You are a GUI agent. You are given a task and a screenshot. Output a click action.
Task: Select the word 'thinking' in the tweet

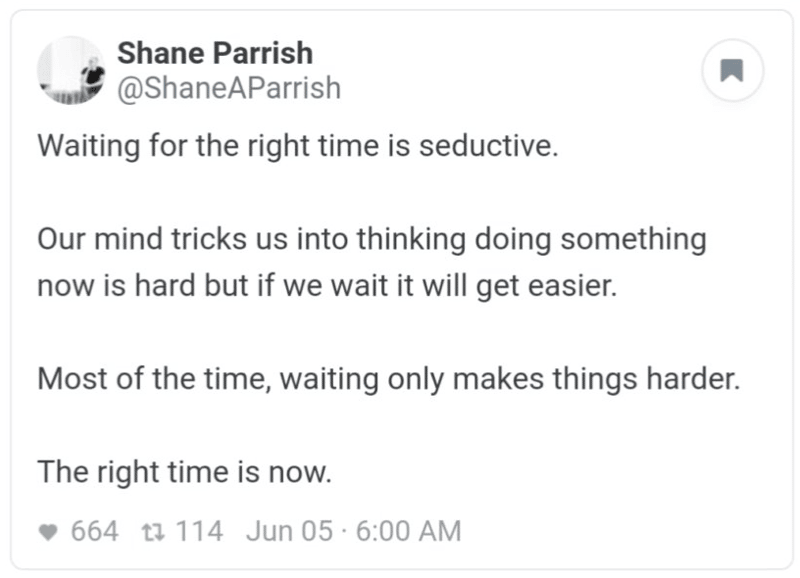click(x=411, y=239)
